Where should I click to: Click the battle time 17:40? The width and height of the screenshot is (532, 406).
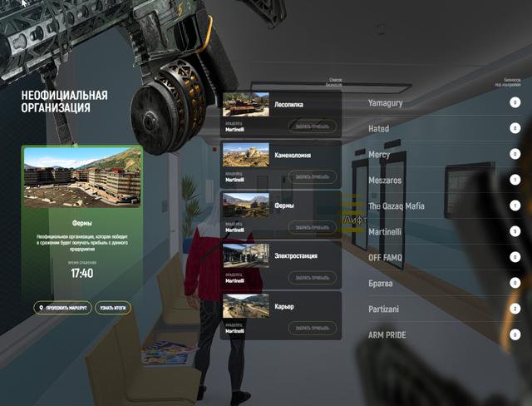click(x=81, y=273)
